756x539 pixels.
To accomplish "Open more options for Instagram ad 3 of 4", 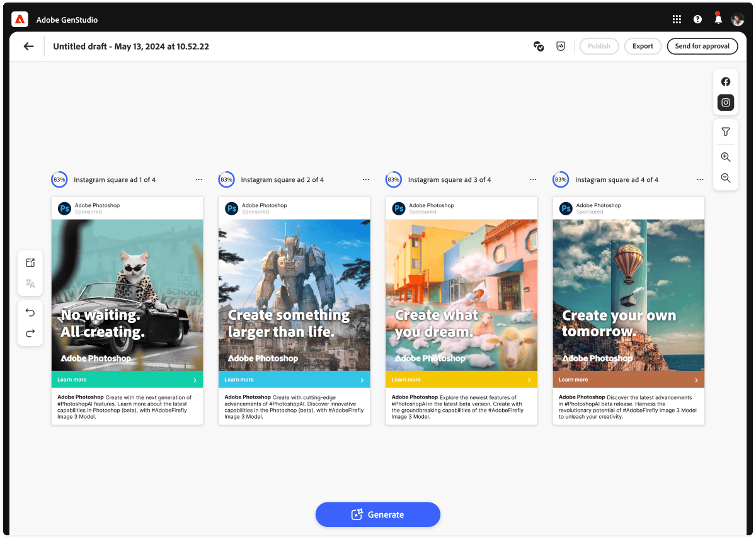I will point(533,179).
